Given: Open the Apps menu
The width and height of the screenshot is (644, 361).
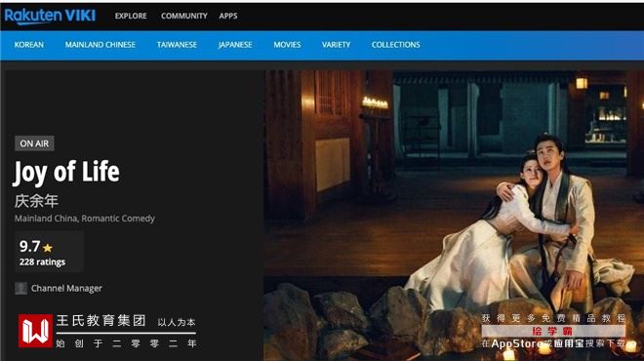Looking at the screenshot, I should (228, 16).
